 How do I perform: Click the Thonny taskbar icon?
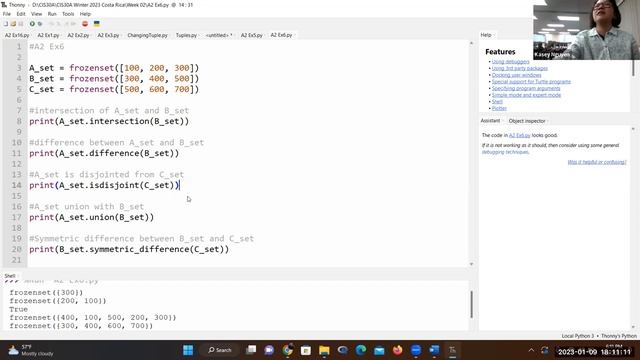pyautogui.click(x=453, y=350)
